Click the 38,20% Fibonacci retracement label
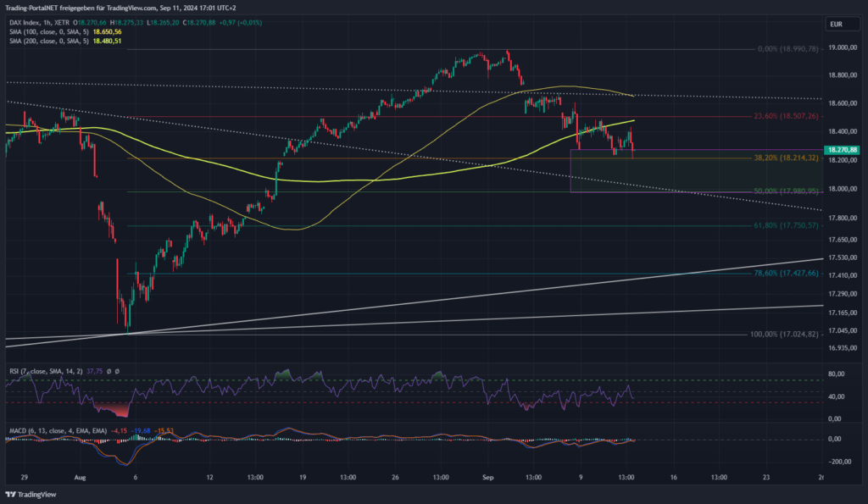Screen dimensions: 868x504 pos(786,158)
